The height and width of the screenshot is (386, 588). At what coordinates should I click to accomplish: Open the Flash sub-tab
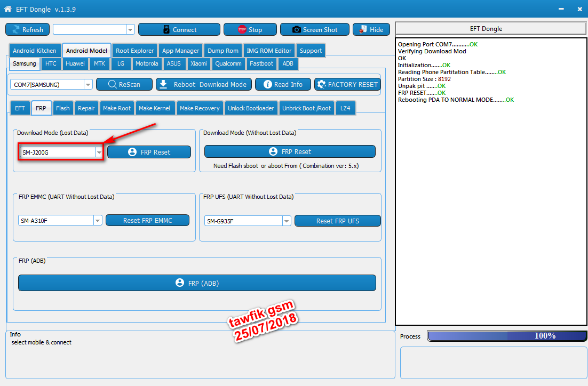62,108
